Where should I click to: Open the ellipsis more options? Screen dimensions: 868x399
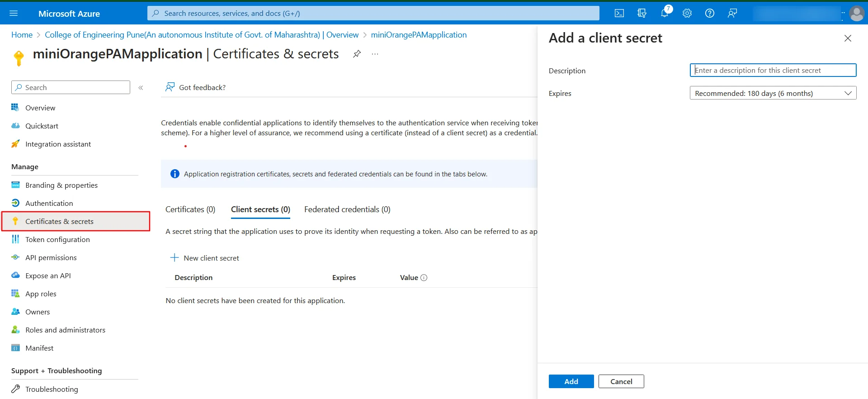point(375,54)
